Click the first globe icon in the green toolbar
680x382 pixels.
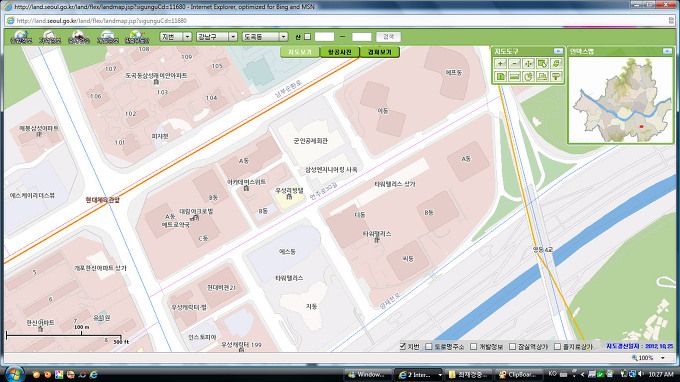click(x=21, y=37)
